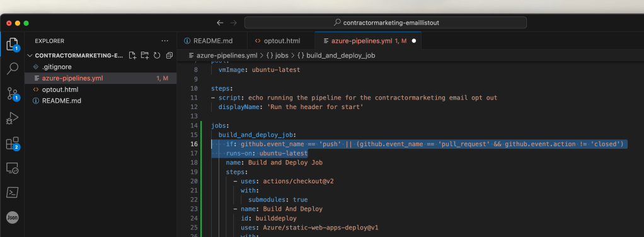This screenshot has width=644, height=237.
Task: Click the nested 'steps:' key on line 19
Action: (237, 172)
